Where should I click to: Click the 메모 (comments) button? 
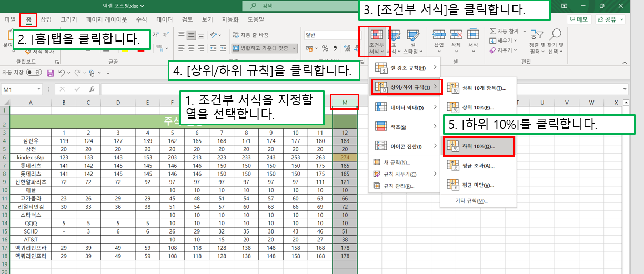tap(579, 19)
